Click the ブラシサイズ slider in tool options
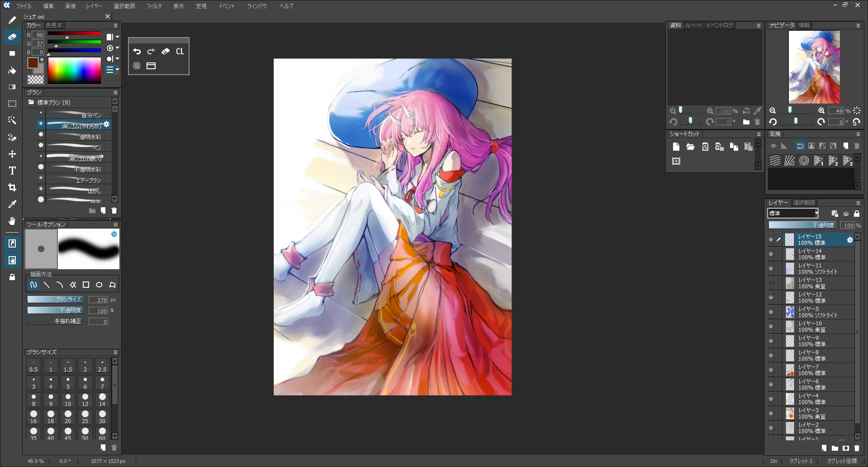The height and width of the screenshot is (467, 868). coord(55,300)
